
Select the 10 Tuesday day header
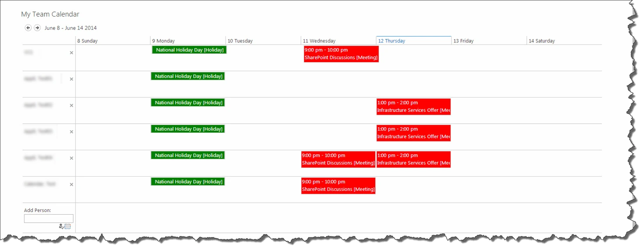(x=263, y=41)
